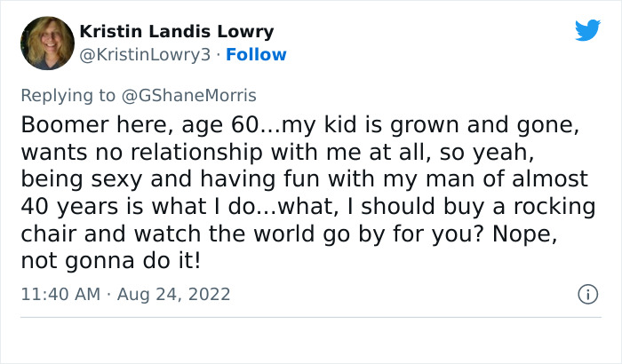Click the Twitter bird logo
This screenshot has height=364, width=622.
pos(587,30)
